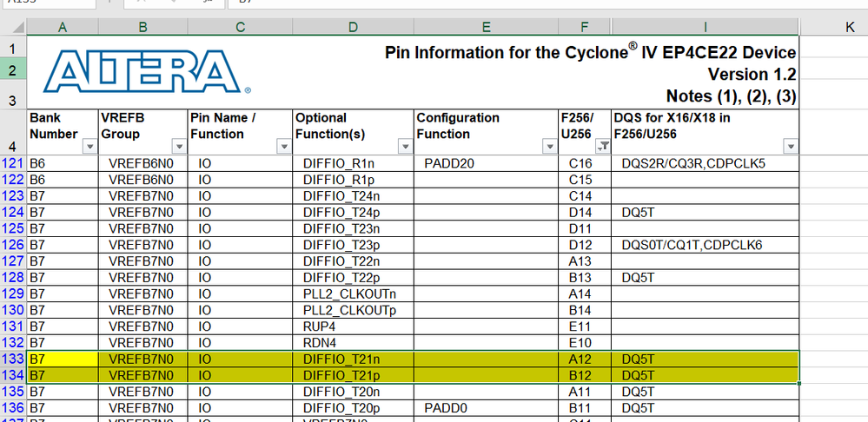
Task: Click the title 'Pin Information for the Cyclone IV EP4CE22 Device'
Action: click(590, 53)
